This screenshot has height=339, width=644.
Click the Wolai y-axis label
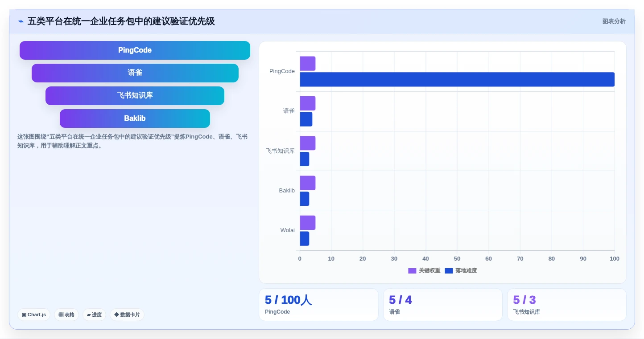point(288,230)
